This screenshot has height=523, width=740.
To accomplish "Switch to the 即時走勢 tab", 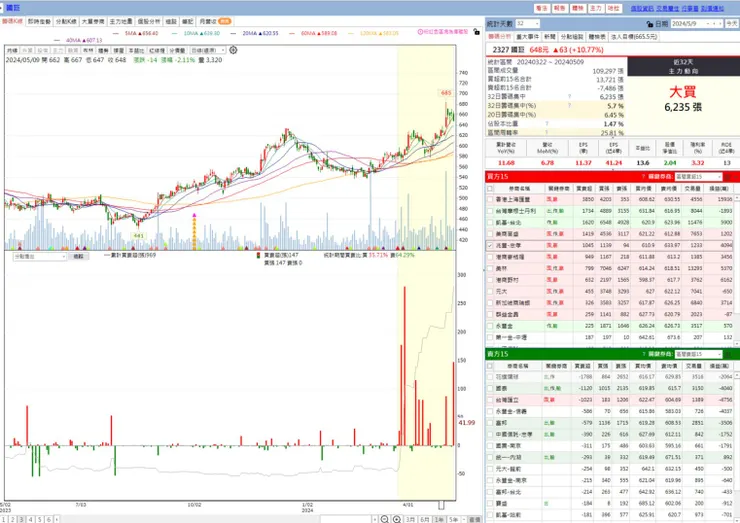I will tap(39, 22).
